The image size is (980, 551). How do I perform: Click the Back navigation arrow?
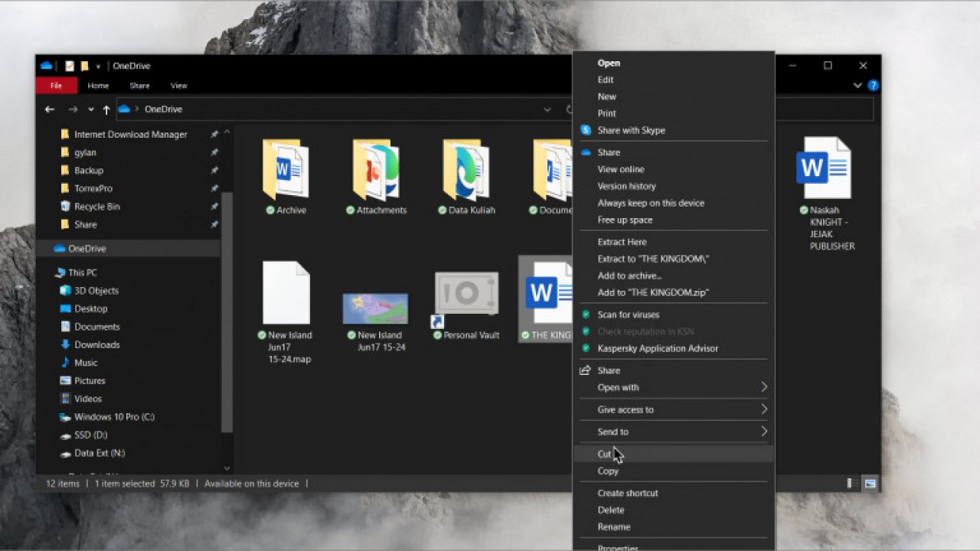coord(50,109)
